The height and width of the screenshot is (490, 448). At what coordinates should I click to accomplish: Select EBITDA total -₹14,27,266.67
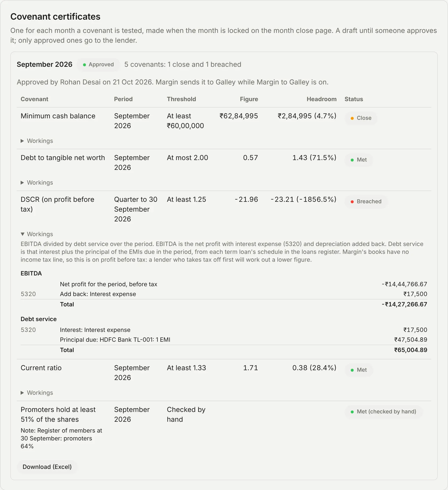click(404, 304)
